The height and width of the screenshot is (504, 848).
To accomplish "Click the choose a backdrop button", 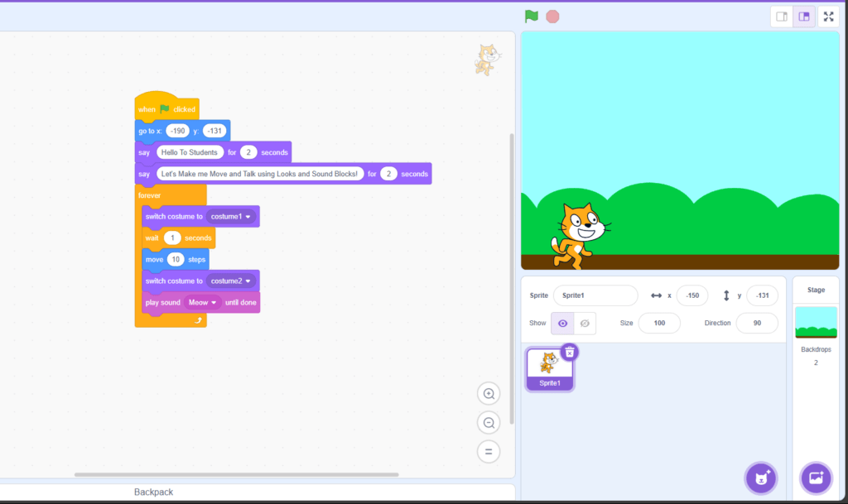I will pyautogui.click(x=816, y=478).
